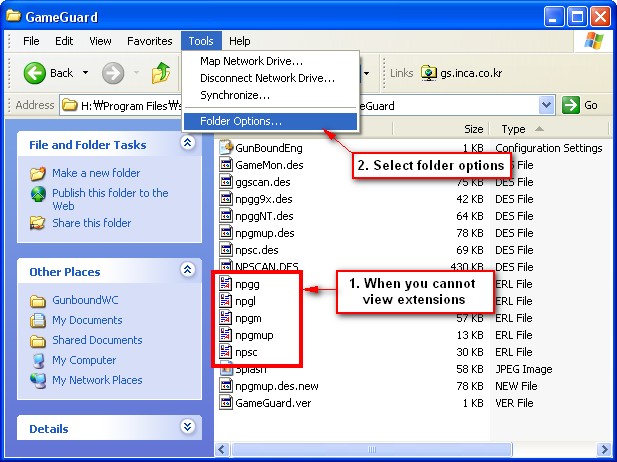The width and height of the screenshot is (617, 462).
Task: Click the GunboundWC folder icon
Action: coord(38,301)
